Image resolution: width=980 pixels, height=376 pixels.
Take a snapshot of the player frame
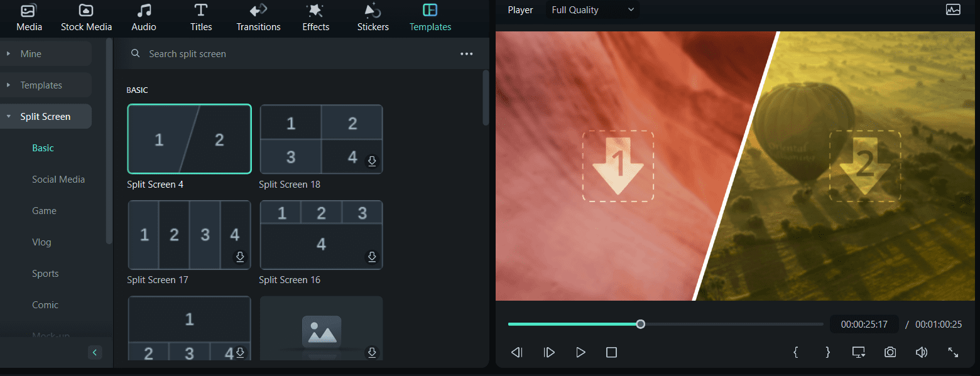890,352
